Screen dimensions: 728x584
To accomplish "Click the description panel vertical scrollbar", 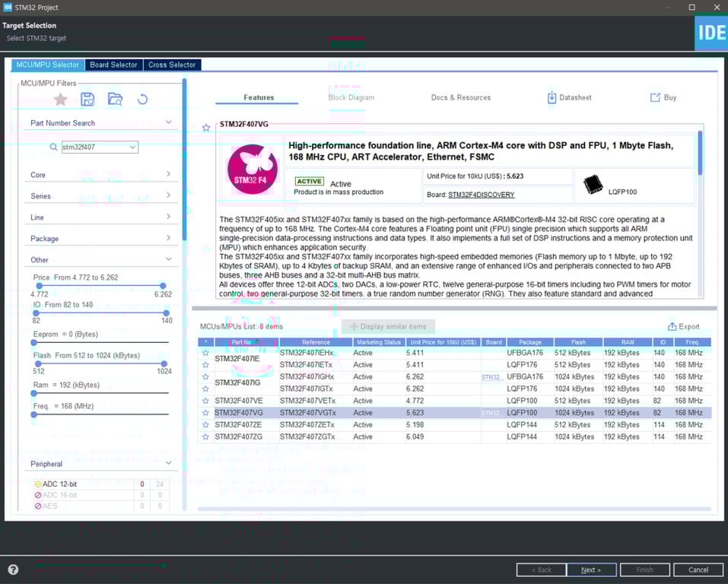I will coord(700,153).
